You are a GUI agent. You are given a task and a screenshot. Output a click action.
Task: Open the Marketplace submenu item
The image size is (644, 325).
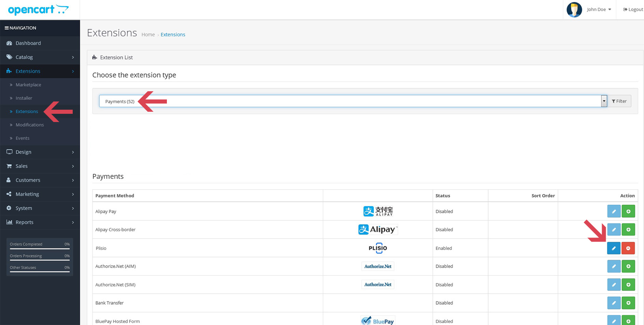pos(28,85)
